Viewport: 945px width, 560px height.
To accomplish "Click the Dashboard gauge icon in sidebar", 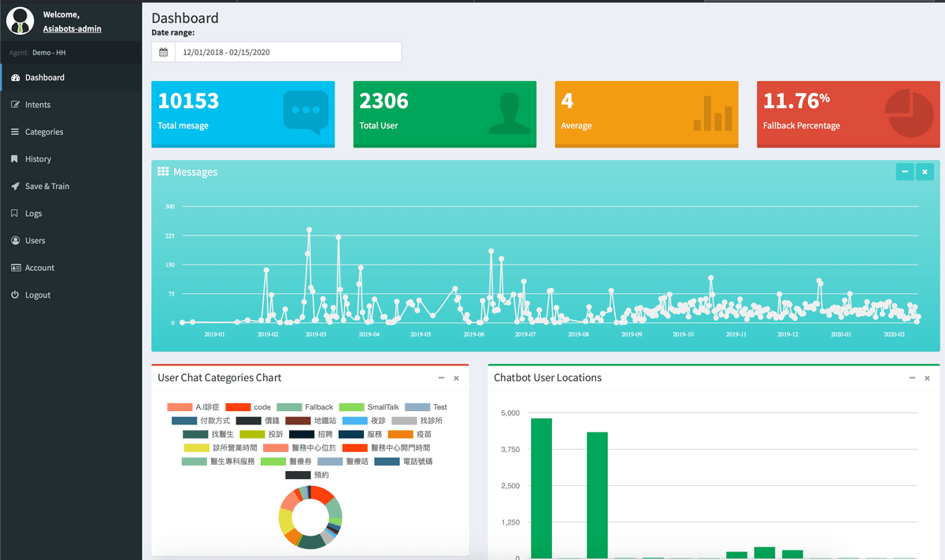I will 16,77.
